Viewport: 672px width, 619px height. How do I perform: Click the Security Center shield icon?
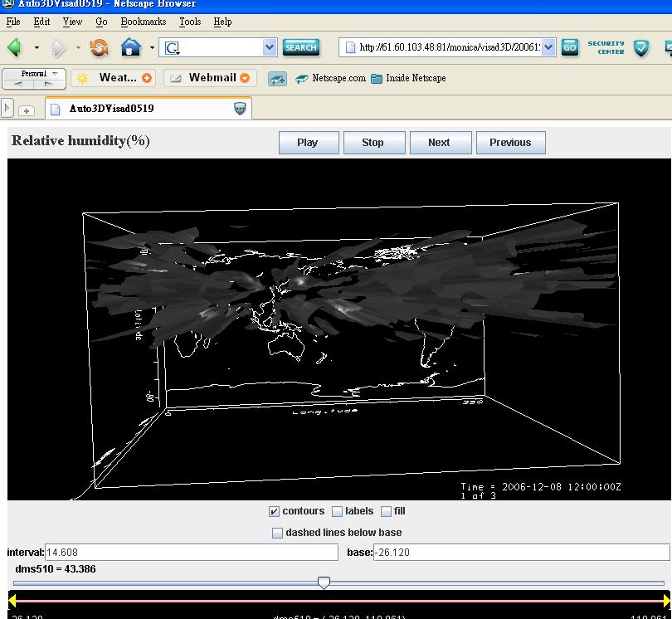[641, 48]
